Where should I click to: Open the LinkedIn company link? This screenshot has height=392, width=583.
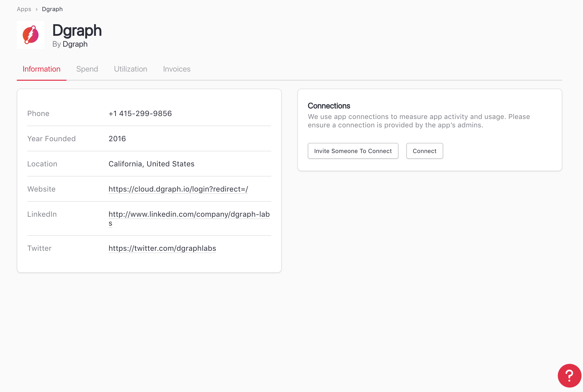(189, 214)
